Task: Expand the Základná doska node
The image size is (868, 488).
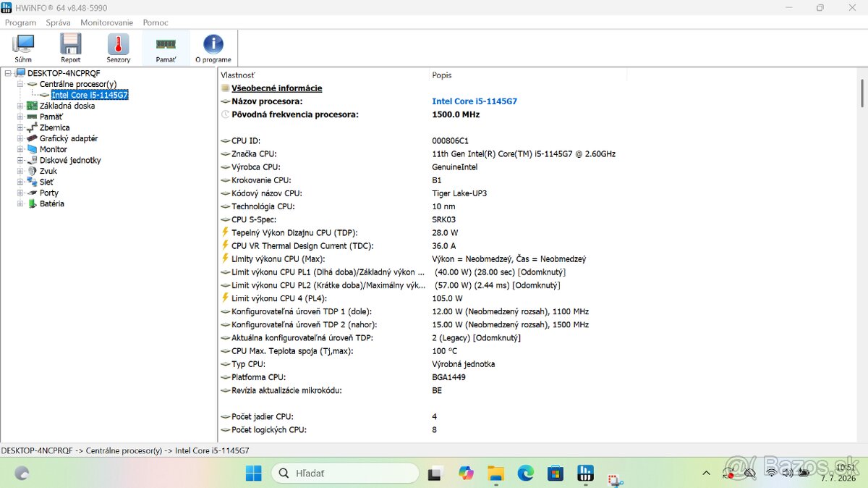Action: coord(21,106)
